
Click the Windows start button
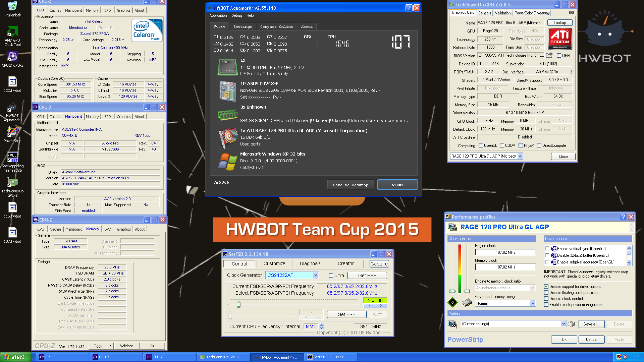tap(16, 357)
